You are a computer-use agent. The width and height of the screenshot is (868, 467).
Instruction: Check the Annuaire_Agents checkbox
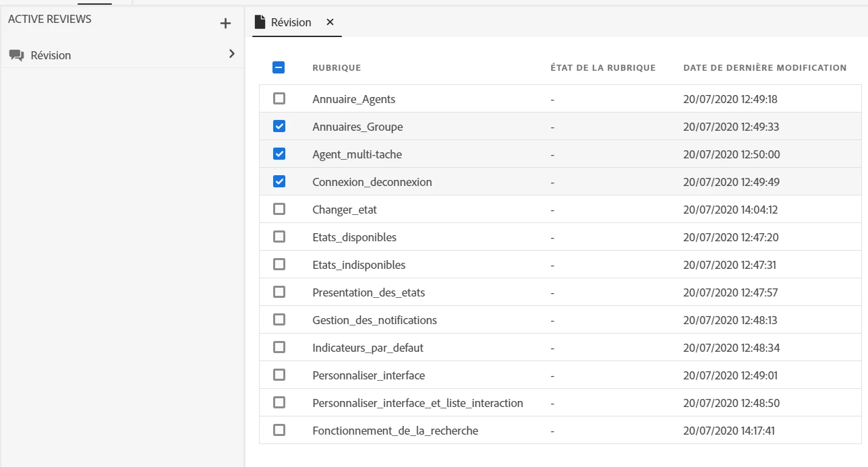[x=279, y=99]
